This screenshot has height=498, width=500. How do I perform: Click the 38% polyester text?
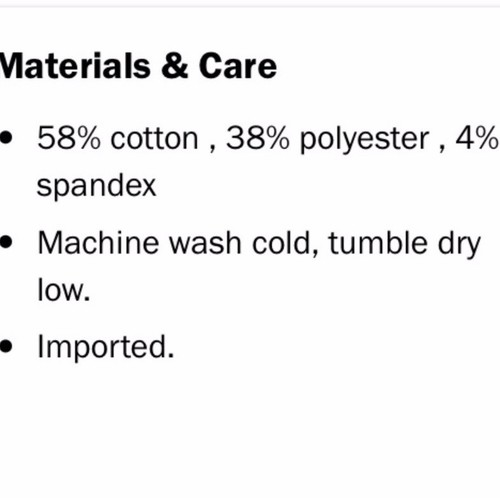coord(327,139)
